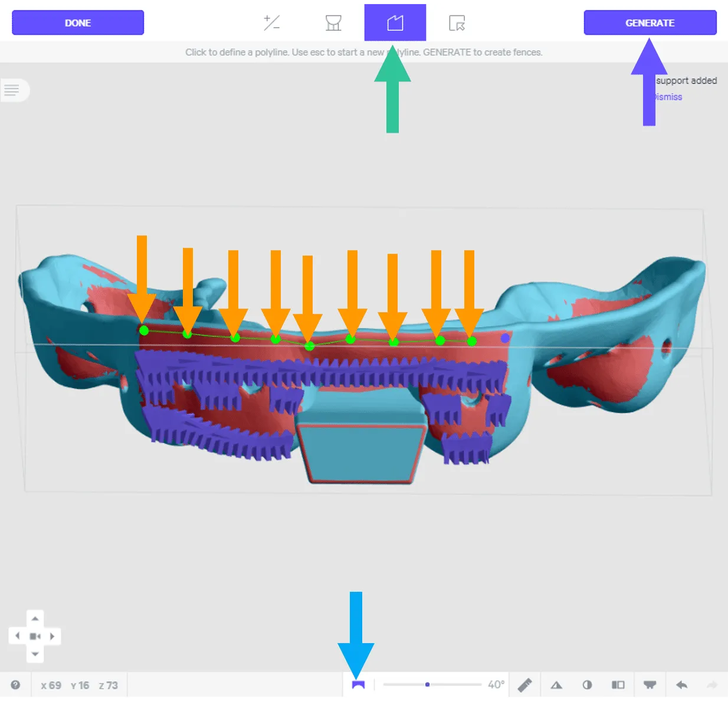Click the 40° angle value
This screenshot has height=718, width=728.
point(496,684)
